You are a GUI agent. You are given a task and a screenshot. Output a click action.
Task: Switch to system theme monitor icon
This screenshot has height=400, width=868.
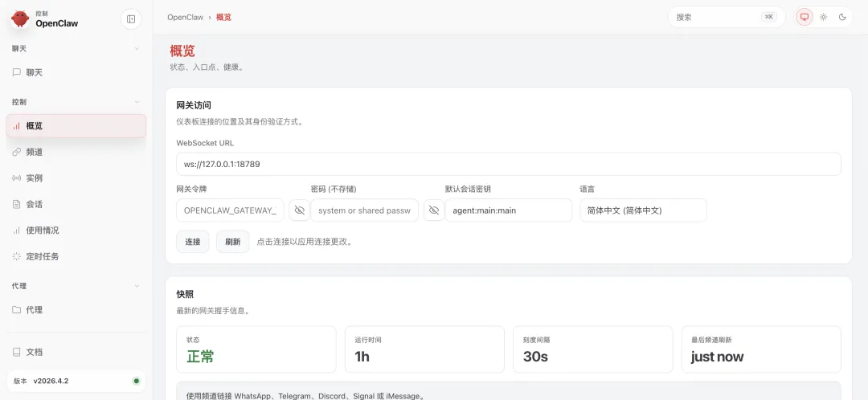805,17
